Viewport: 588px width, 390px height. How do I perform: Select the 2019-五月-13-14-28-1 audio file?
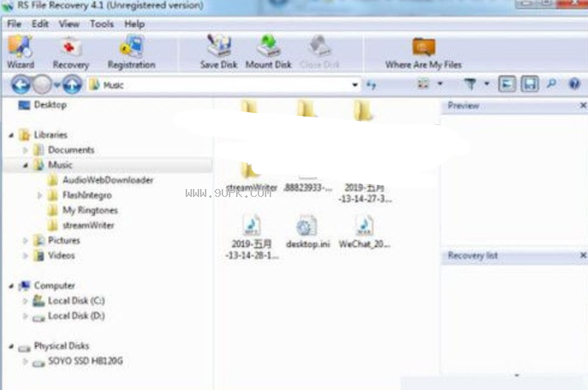(x=252, y=236)
